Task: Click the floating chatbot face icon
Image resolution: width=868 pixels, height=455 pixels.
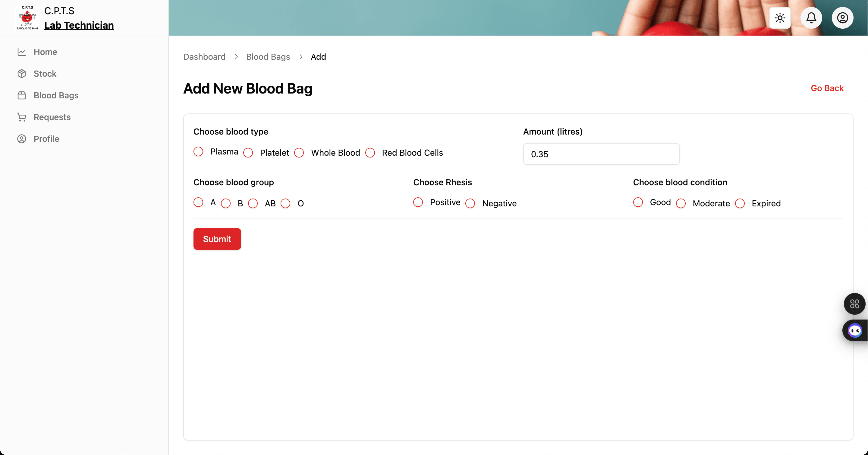Action: click(x=855, y=331)
